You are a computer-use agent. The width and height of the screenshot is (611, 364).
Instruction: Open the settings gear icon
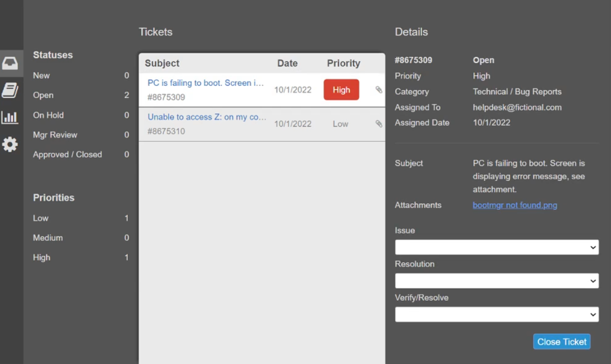click(10, 144)
